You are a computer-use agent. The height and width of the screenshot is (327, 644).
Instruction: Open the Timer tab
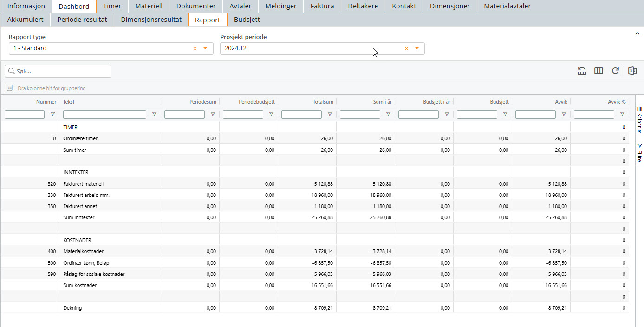pos(112,6)
